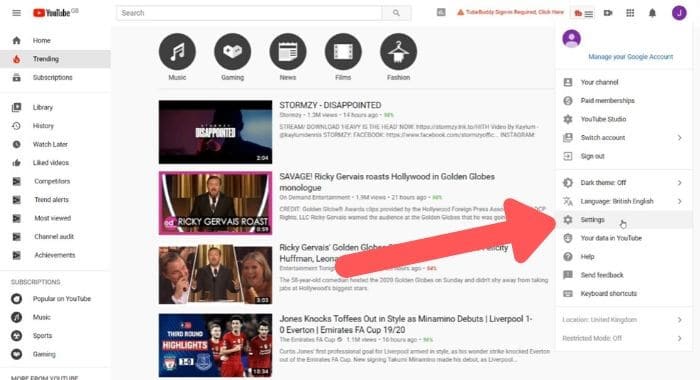Click Manage your Google Account link

tap(630, 57)
